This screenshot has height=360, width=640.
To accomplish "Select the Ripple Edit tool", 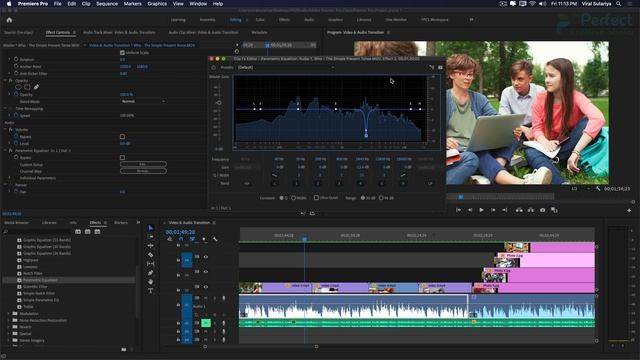I will (150, 246).
